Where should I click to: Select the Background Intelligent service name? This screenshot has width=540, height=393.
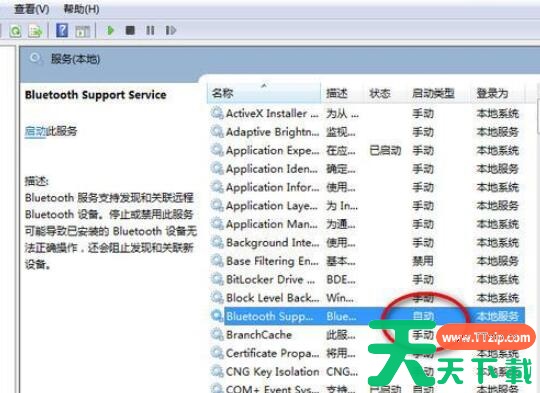[x=272, y=243]
